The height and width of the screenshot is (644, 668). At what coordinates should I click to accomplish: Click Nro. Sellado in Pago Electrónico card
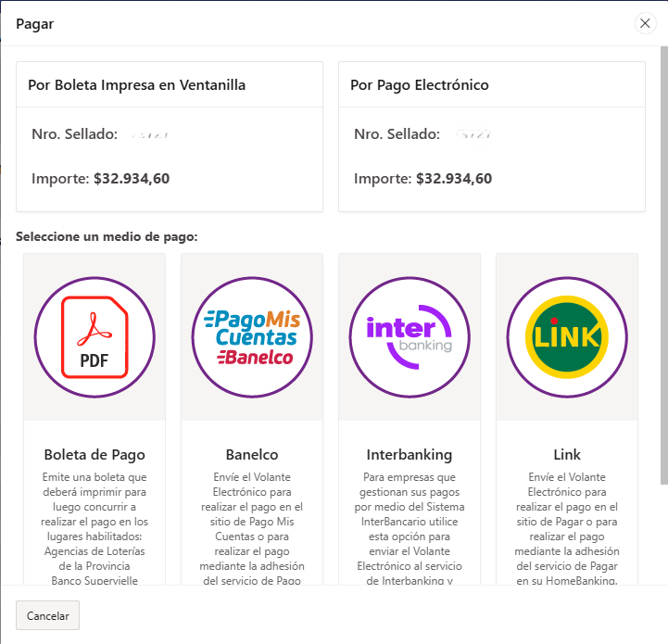click(x=397, y=134)
